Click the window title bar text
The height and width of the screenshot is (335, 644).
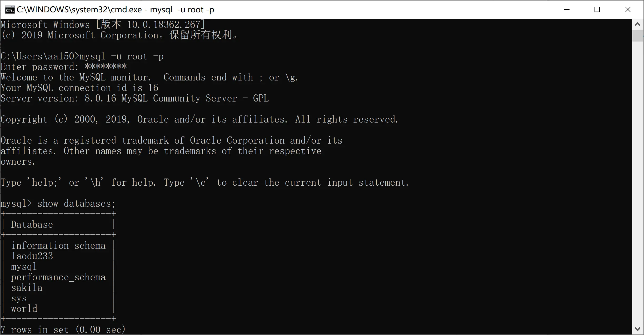pos(115,10)
